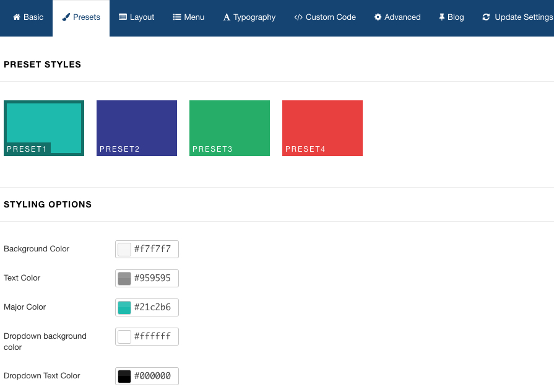The height and width of the screenshot is (392, 554).
Task: Click the refresh icon for Update Settings
Action: point(486,17)
